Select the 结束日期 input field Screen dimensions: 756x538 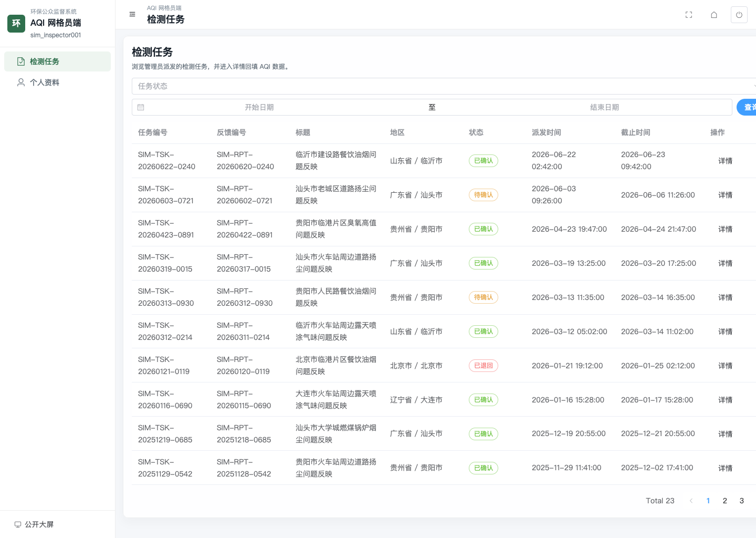click(x=604, y=107)
